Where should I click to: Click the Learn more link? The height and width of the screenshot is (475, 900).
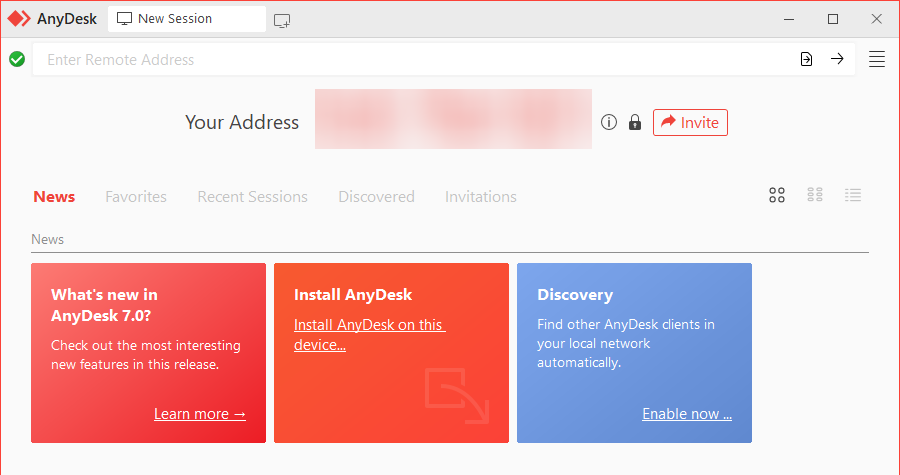coord(200,414)
